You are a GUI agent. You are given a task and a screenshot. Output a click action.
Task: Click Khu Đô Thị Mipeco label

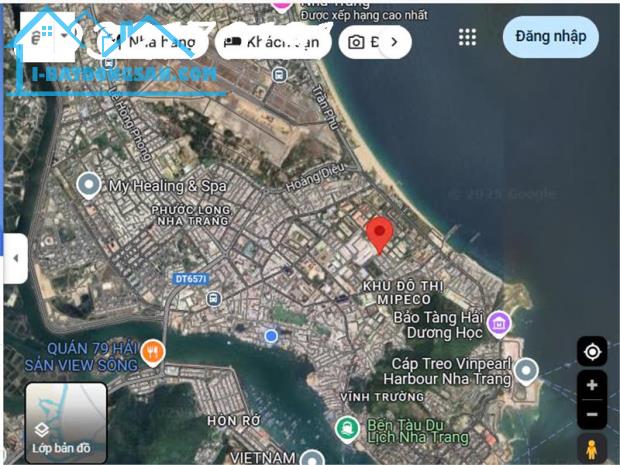(x=404, y=293)
